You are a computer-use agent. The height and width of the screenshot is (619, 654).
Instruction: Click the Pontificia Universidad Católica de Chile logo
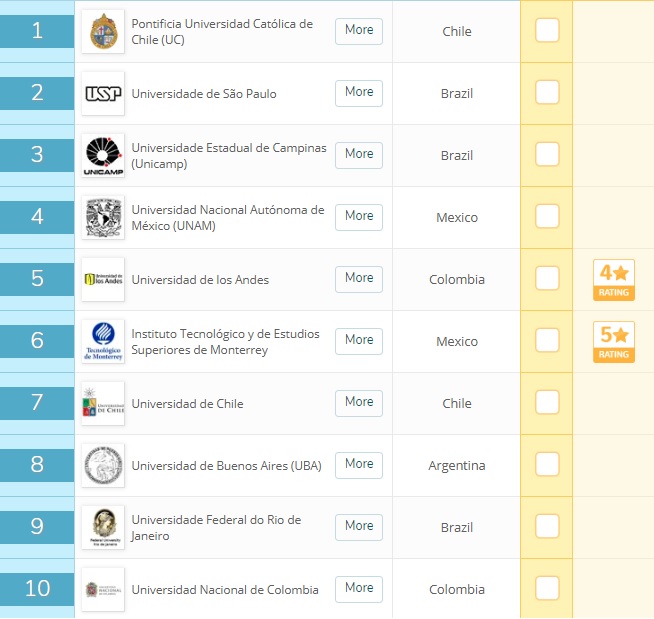coord(102,31)
